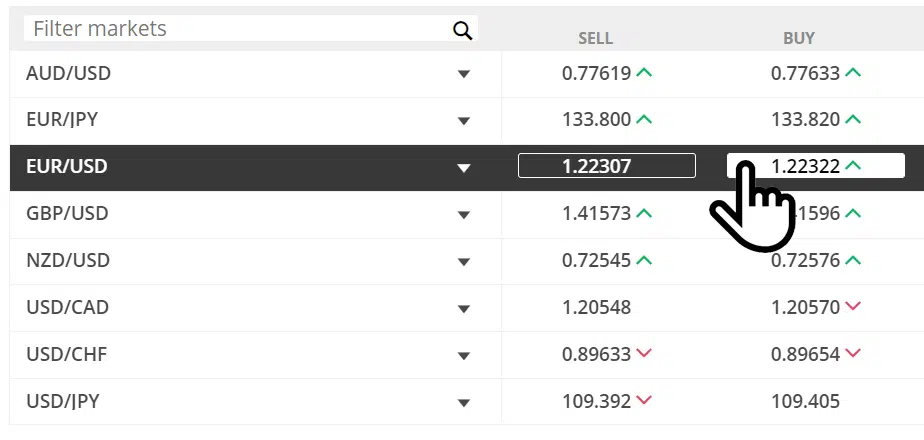This screenshot has height=440, width=924.
Task: Click the SELL column header
Action: [x=595, y=39]
